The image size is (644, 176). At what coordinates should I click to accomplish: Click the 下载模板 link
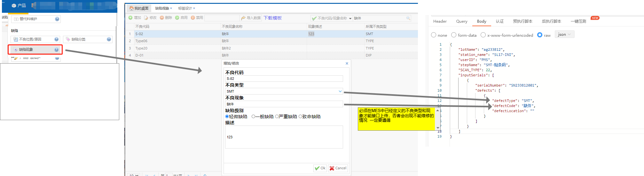(x=272, y=18)
